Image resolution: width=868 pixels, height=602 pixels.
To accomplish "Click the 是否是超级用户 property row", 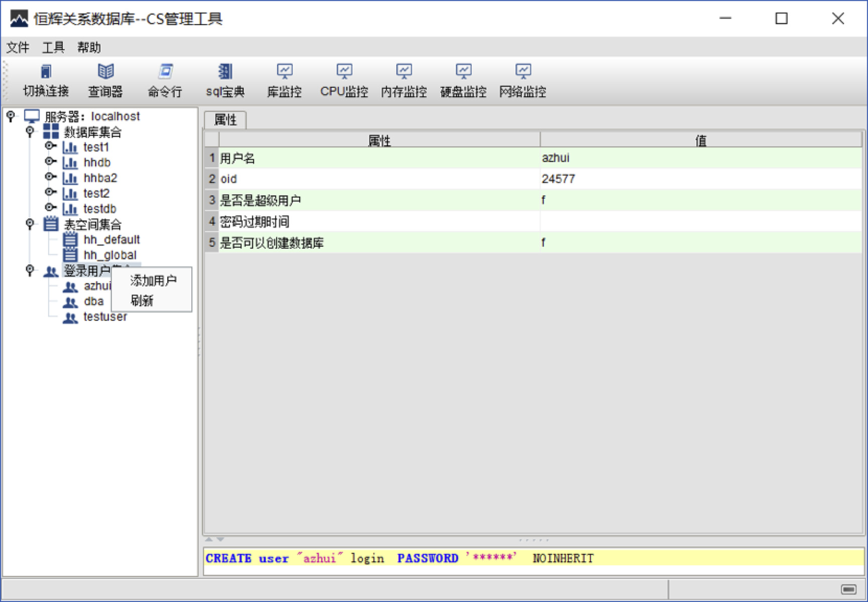I will point(379,200).
